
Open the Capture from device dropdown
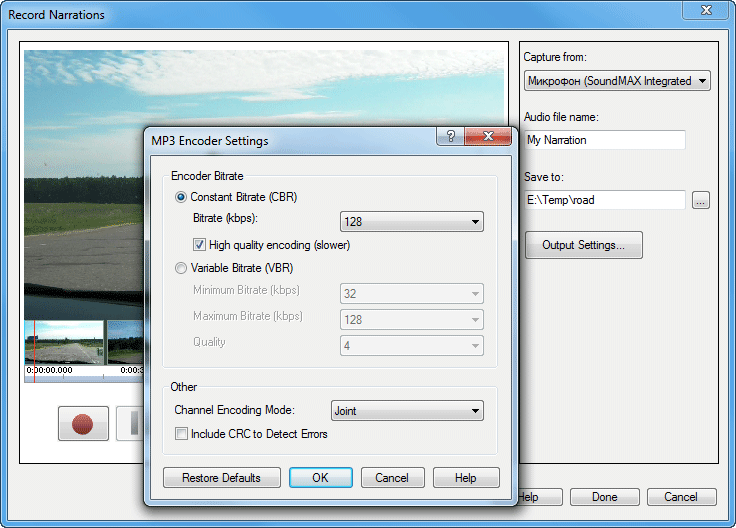point(617,81)
